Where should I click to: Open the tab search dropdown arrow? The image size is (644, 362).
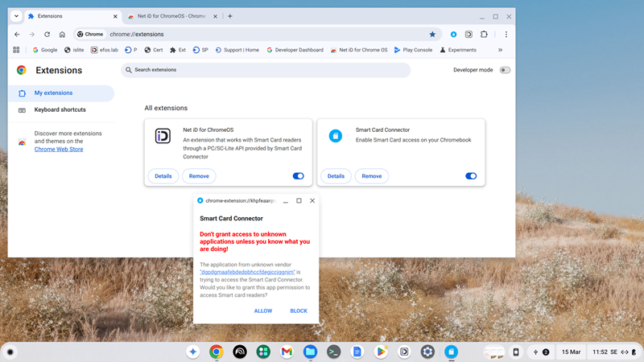tap(16, 16)
